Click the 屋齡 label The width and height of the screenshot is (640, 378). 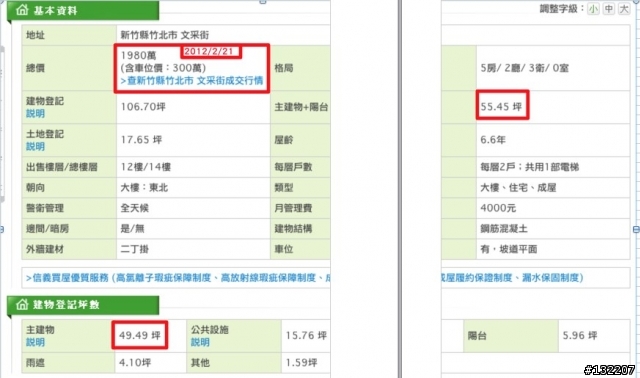pyautogui.click(x=284, y=140)
